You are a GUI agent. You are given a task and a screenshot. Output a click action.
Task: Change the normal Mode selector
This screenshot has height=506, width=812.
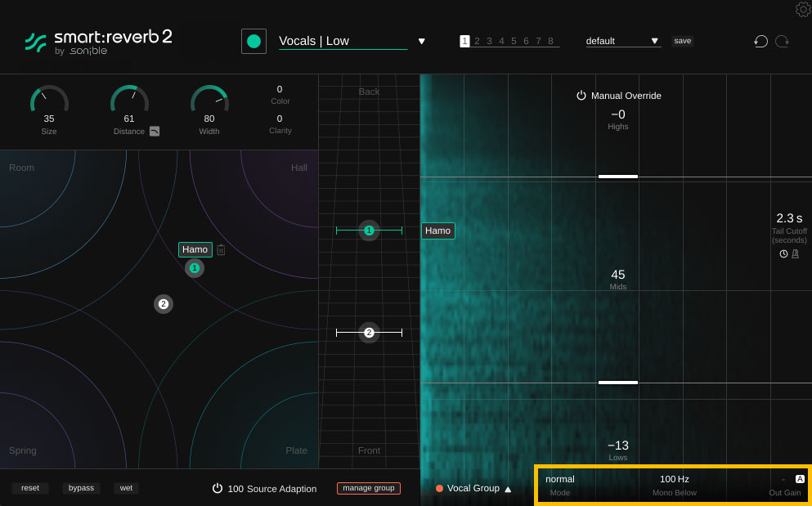click(560, 479)
